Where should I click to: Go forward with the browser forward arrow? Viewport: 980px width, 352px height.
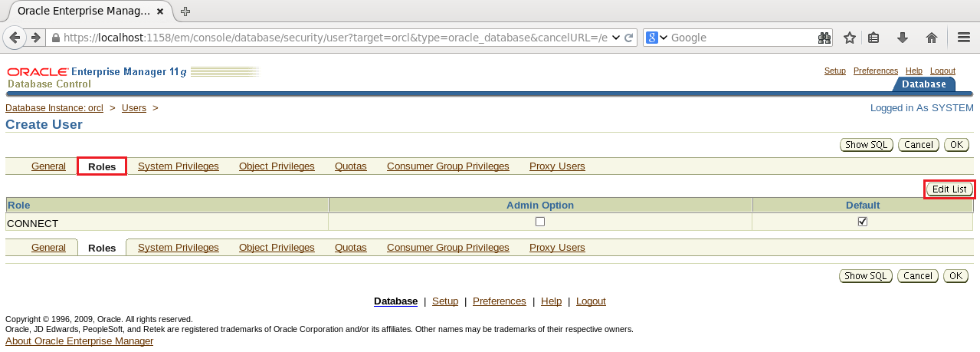(x=35, y=38)
